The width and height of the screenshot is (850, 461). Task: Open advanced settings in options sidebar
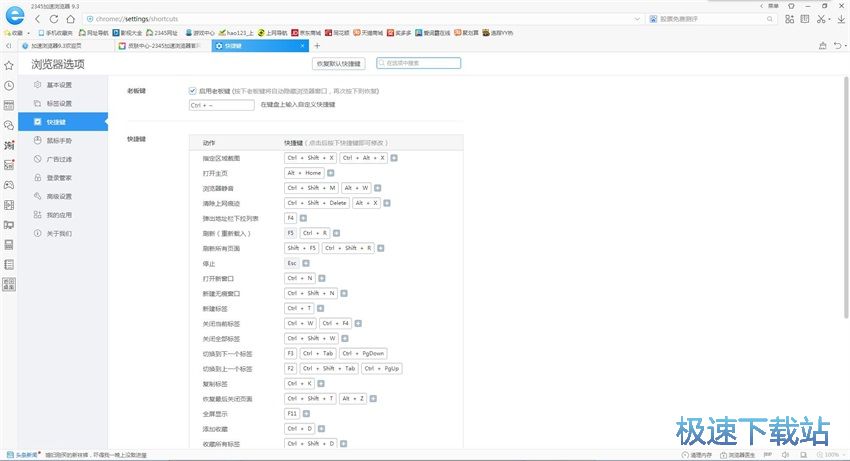coord(63,196)
